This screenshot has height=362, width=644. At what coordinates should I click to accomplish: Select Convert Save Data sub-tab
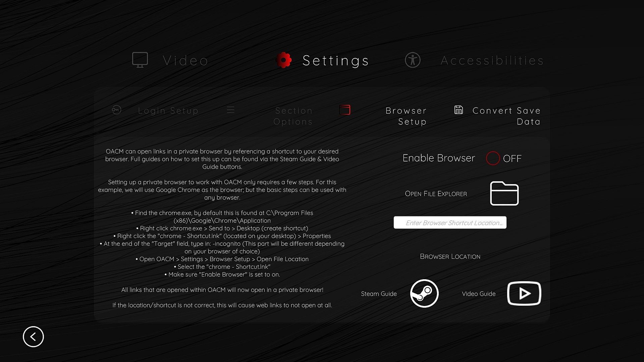coord(506,116)
